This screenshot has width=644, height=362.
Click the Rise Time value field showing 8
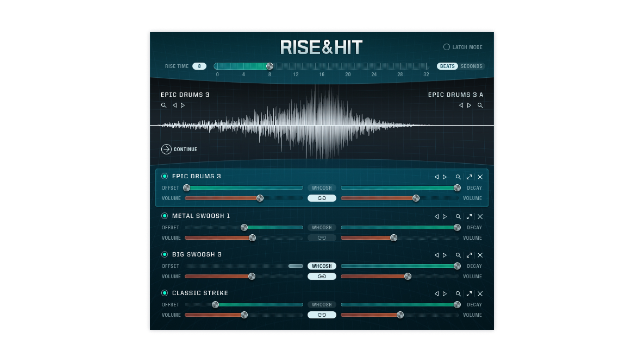point(199,66)
